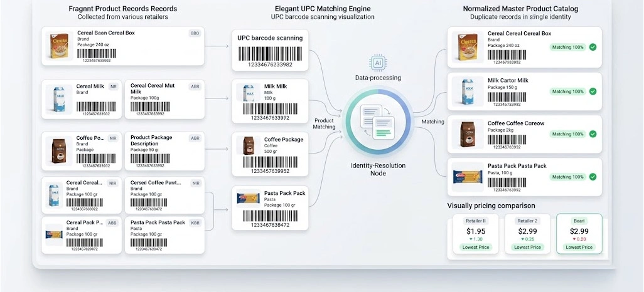
Task: Select the pasta image in Pasta Pack Pack card
Action: tap(248, 199)
